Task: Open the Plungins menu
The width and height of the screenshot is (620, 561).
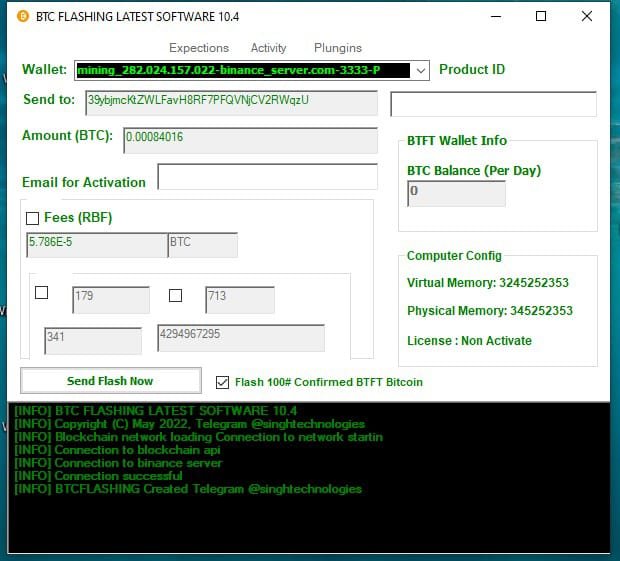Action: coord(338,48)
